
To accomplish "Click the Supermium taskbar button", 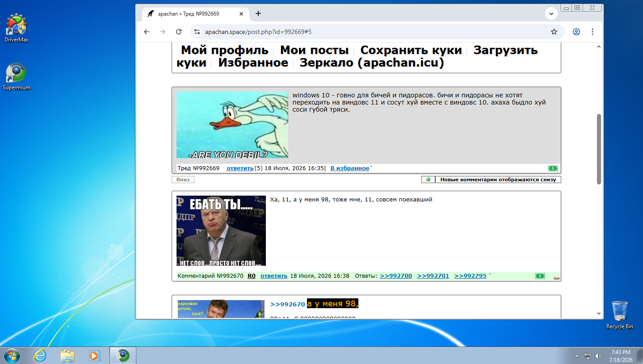I will [x=123, y=356].
